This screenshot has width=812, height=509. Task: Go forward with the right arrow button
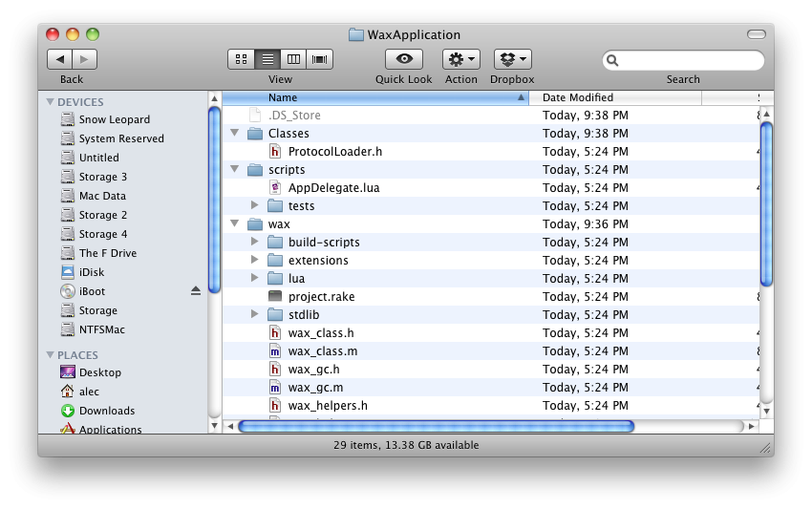point(84,59)
